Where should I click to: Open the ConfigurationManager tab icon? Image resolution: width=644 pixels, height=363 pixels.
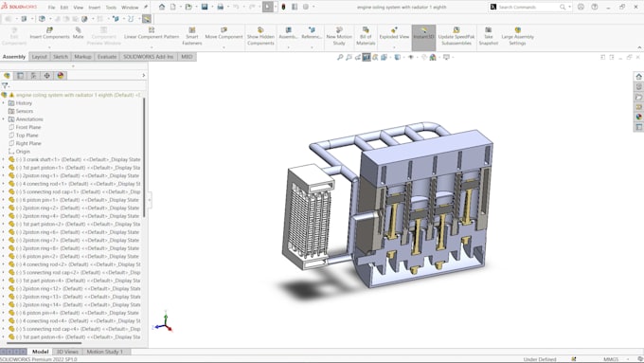34,76
